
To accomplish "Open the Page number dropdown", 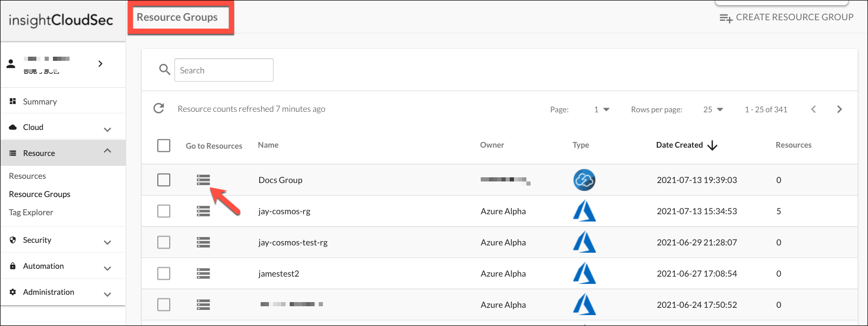I will point(602,109).
